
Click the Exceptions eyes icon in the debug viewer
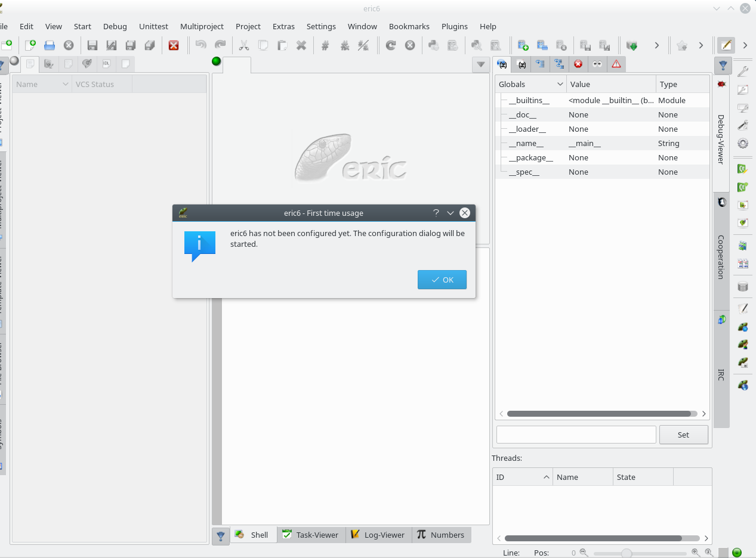tap(597, 64)
